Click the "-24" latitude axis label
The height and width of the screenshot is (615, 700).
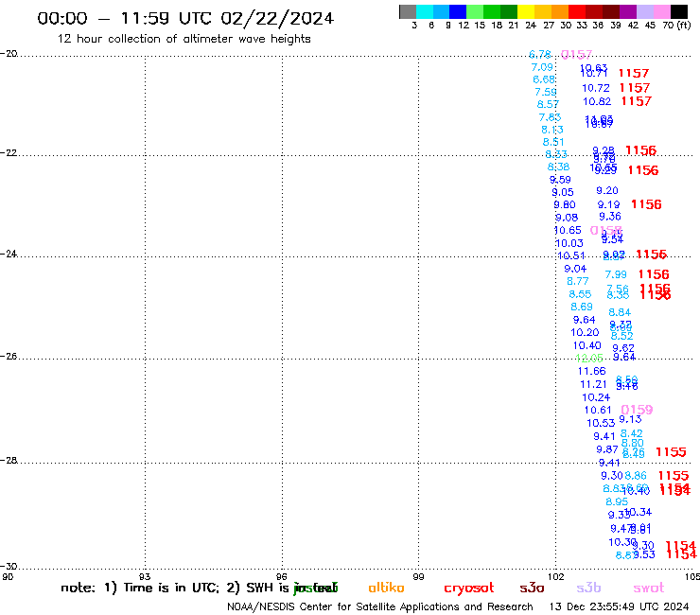coord(9,254)
